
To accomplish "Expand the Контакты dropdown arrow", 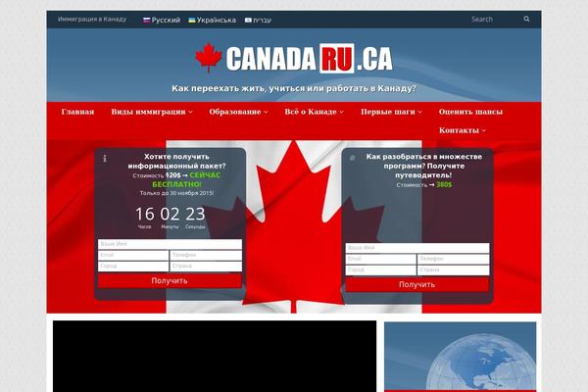I will pos(484,131).
